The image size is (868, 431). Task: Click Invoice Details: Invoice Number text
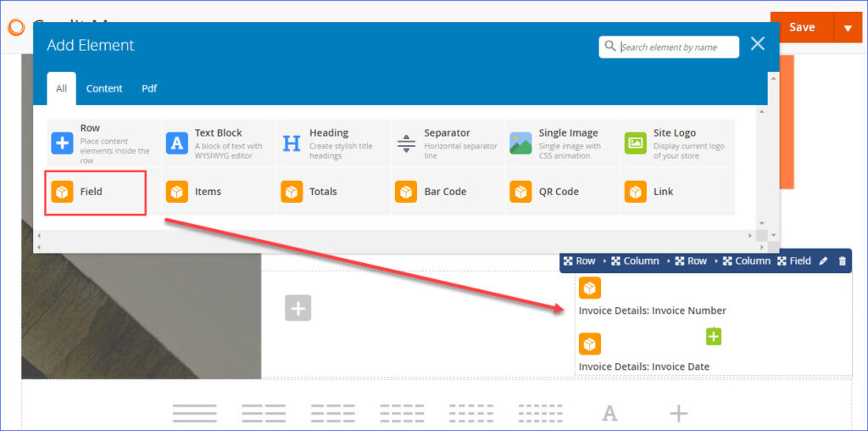(x=652, y=311)
